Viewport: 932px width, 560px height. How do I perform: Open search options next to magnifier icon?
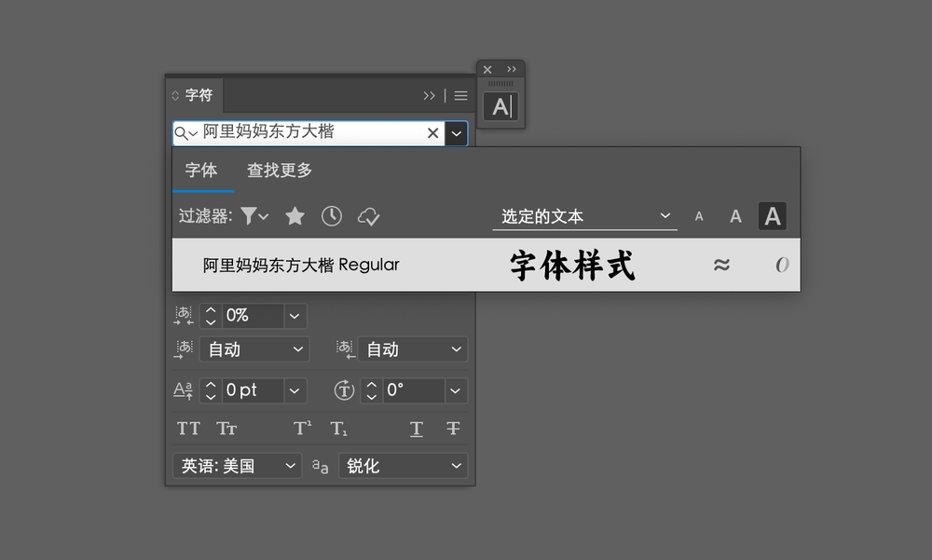coord(186,134)
